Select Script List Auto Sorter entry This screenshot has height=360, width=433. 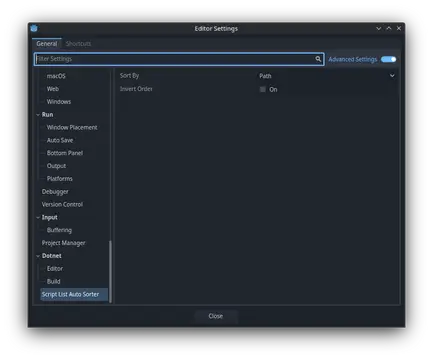(74, 295)
